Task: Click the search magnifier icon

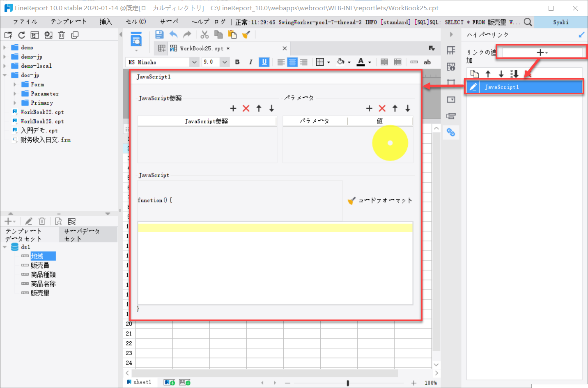Action: click(x=528, y=22)
